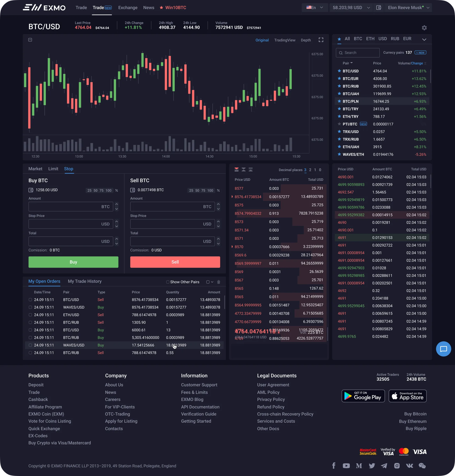Screen dimensions: 455x476
Task: Open the EXMO Telegram link
Action: pyautogui.click(x=384, y=466)
